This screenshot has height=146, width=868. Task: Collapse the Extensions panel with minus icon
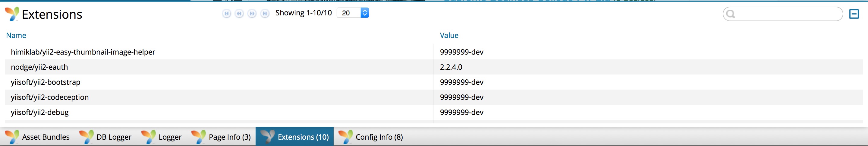point(854,14)
